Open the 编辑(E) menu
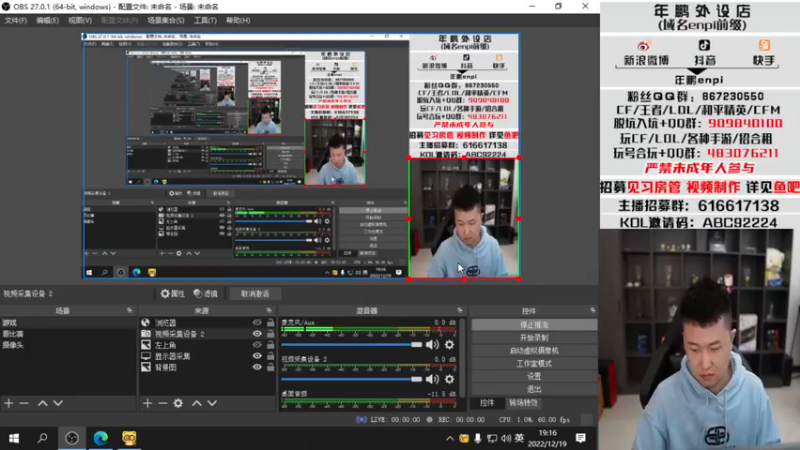 point(47,20)
